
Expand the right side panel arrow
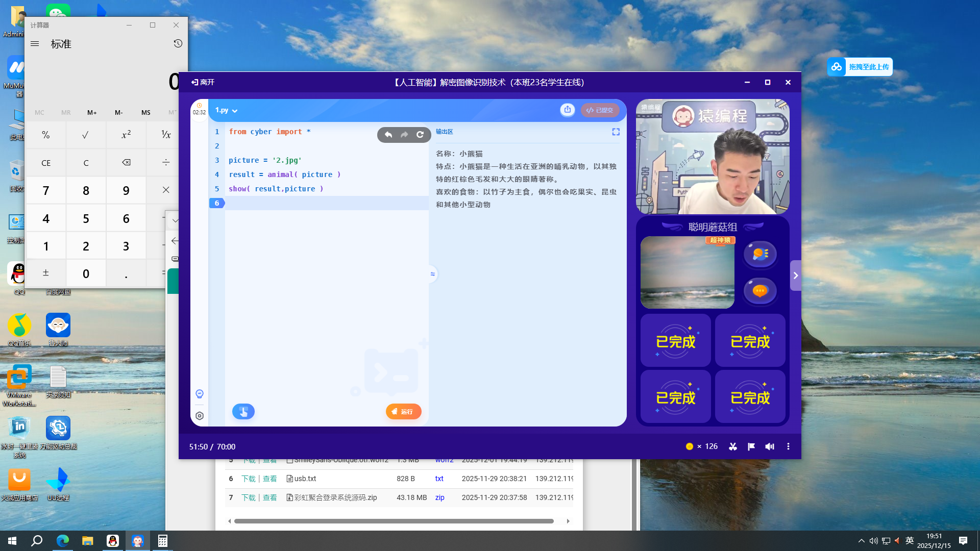coord(795,275)
